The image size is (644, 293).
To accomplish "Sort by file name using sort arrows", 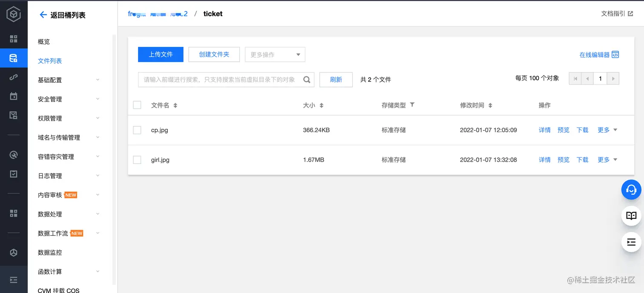I will coord(175,105).
